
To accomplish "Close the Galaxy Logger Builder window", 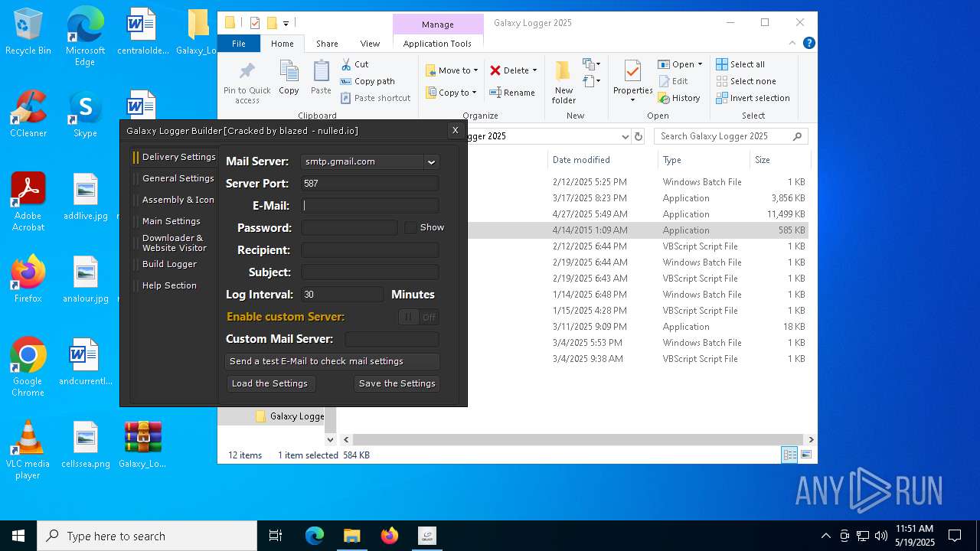I will (x=455, y=130).
